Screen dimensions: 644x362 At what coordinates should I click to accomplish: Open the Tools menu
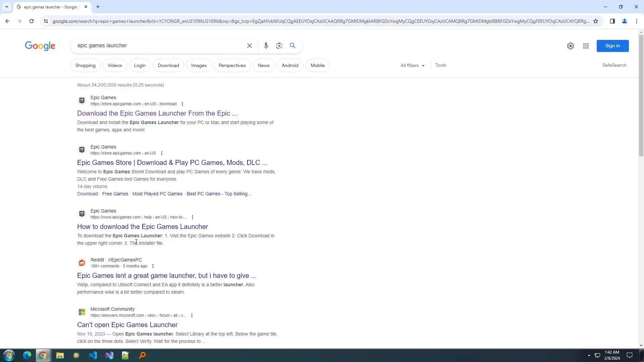[x=440, y=65]
